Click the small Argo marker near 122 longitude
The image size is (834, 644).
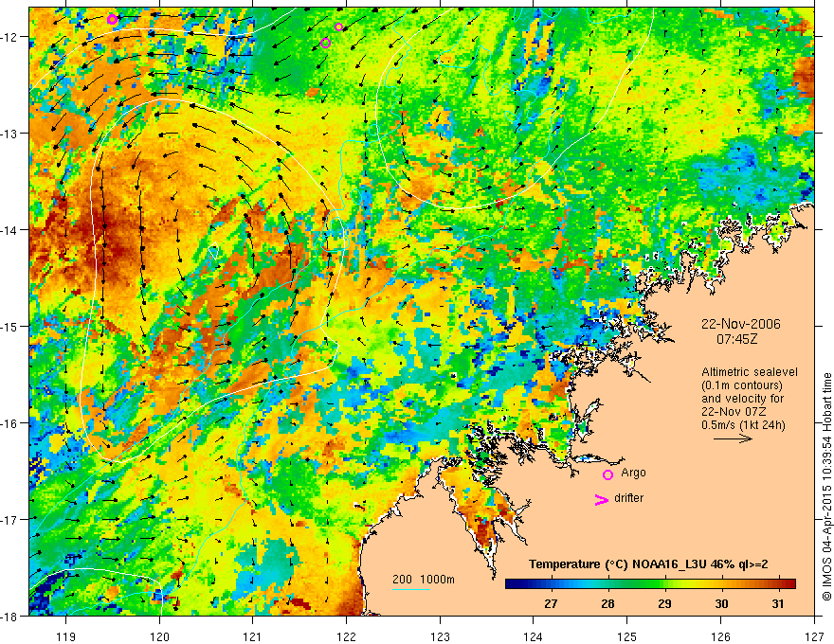click(x=339, y=27)
